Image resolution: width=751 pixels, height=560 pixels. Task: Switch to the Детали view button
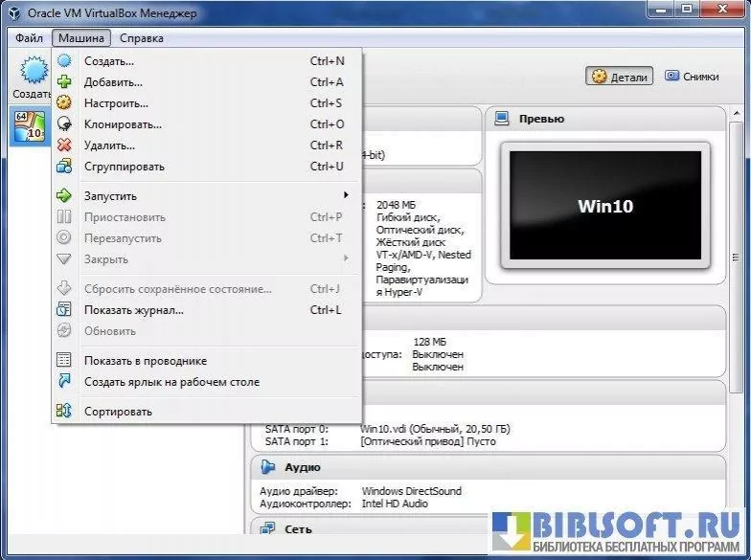click(619, 77)
